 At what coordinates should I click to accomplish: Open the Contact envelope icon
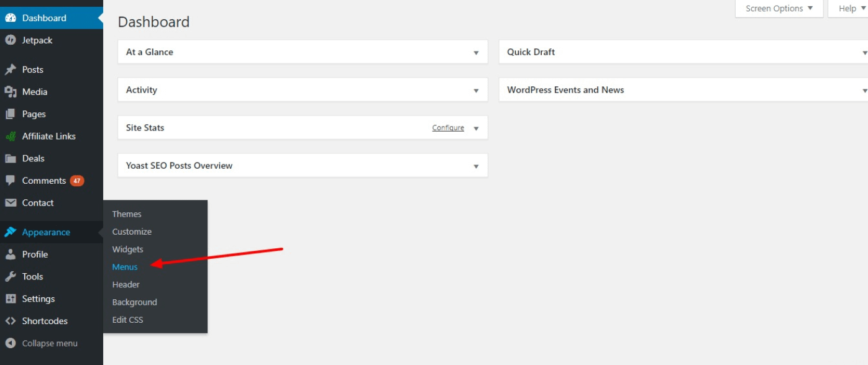[11, 202]
